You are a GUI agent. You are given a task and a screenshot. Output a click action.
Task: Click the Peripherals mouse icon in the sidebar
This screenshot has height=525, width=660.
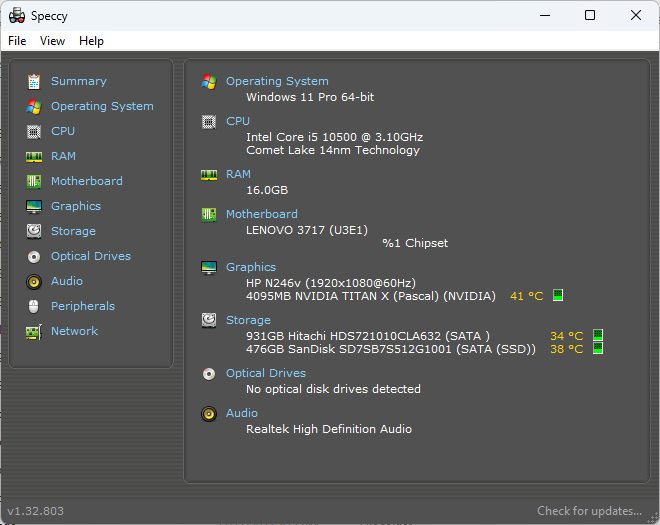coord(34,306)
